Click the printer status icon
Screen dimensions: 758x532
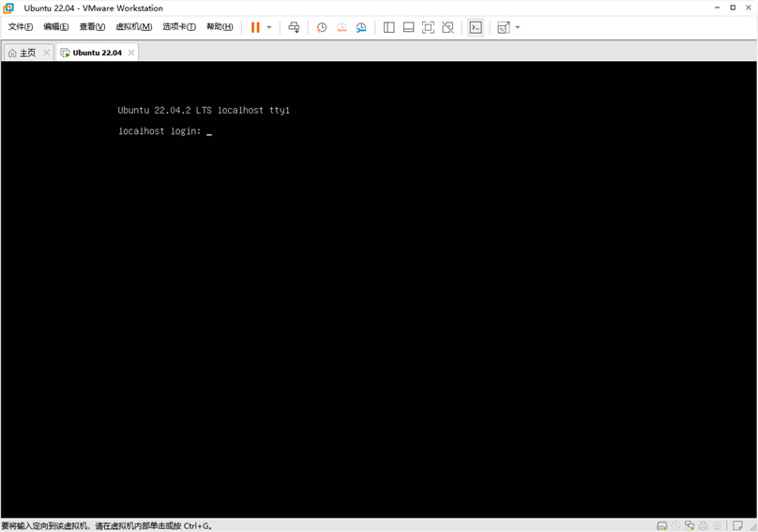coord(704,525)
